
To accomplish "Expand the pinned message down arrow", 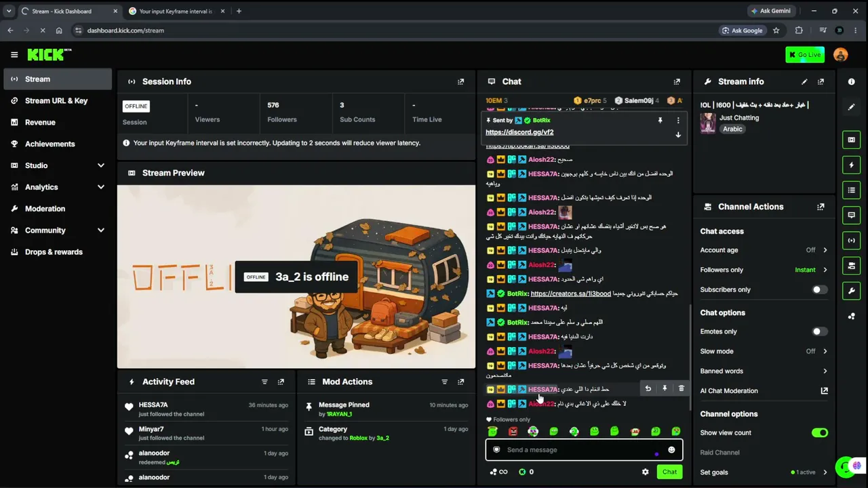I will (678, 135).
